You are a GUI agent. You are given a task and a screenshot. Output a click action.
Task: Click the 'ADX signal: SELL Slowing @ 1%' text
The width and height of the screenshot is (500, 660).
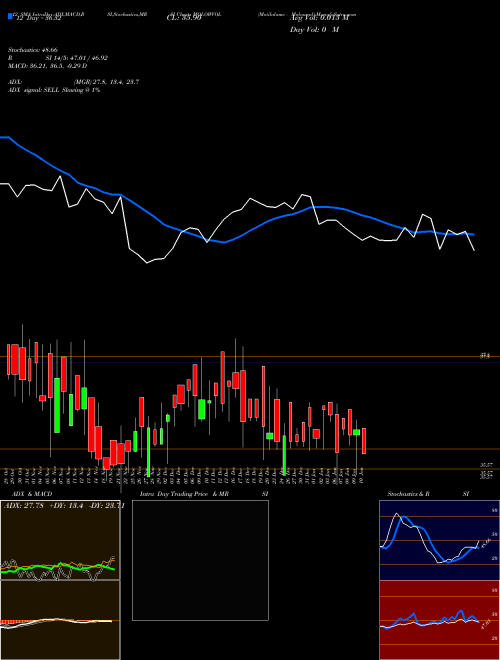[54, 90]
